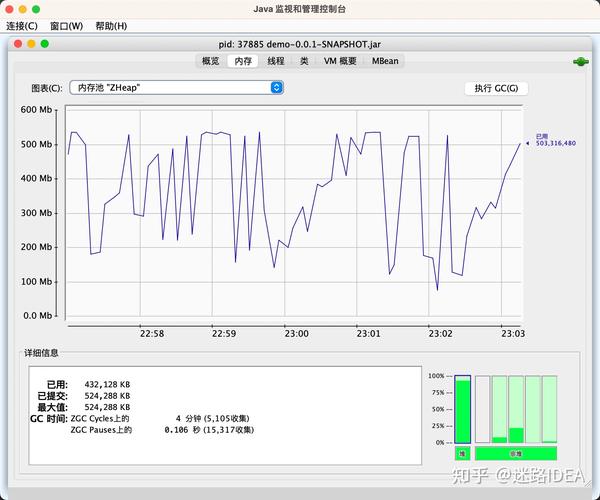Screen dimensions: 600x500
Task: Click the pid: 37885 demo-0.0.1-SNAPSHOT.jar title
Action: point(300,44)
